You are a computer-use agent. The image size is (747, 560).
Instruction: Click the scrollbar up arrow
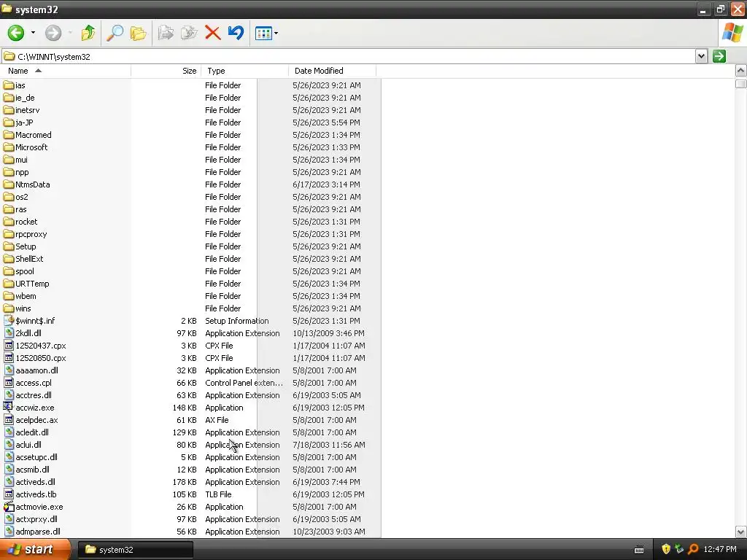pyautogui.click(x=740, y=71)
